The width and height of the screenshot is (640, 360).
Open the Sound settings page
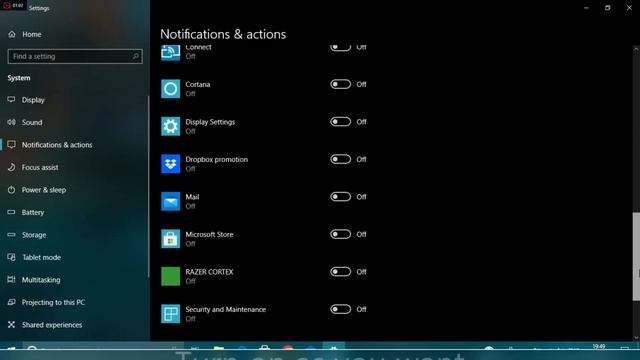coord(32,122)
